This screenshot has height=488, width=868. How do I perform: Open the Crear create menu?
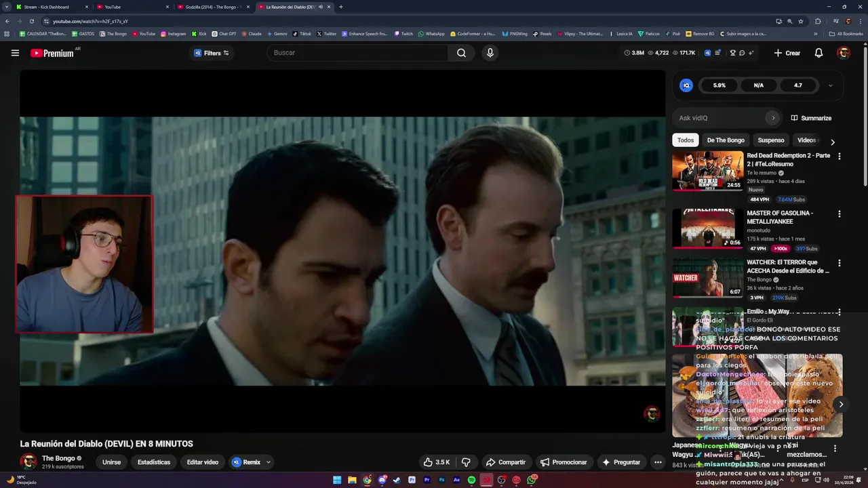787,53
